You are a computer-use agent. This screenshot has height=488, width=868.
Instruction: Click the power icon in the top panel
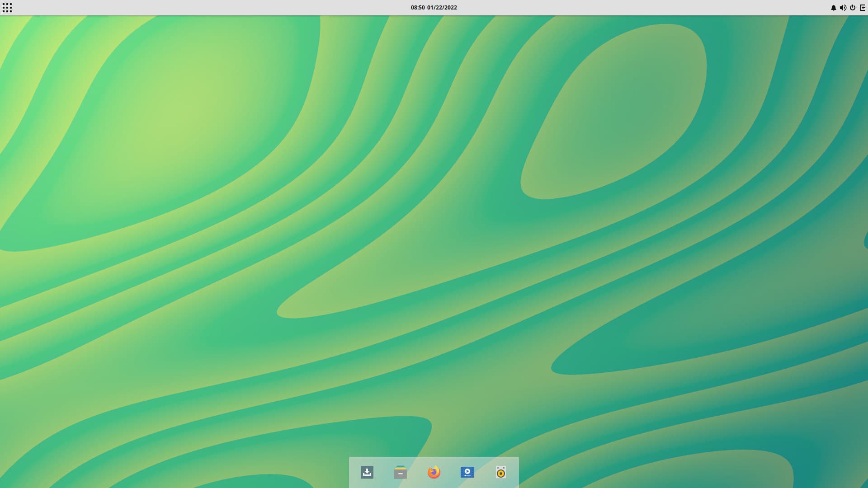pos(853,7)
